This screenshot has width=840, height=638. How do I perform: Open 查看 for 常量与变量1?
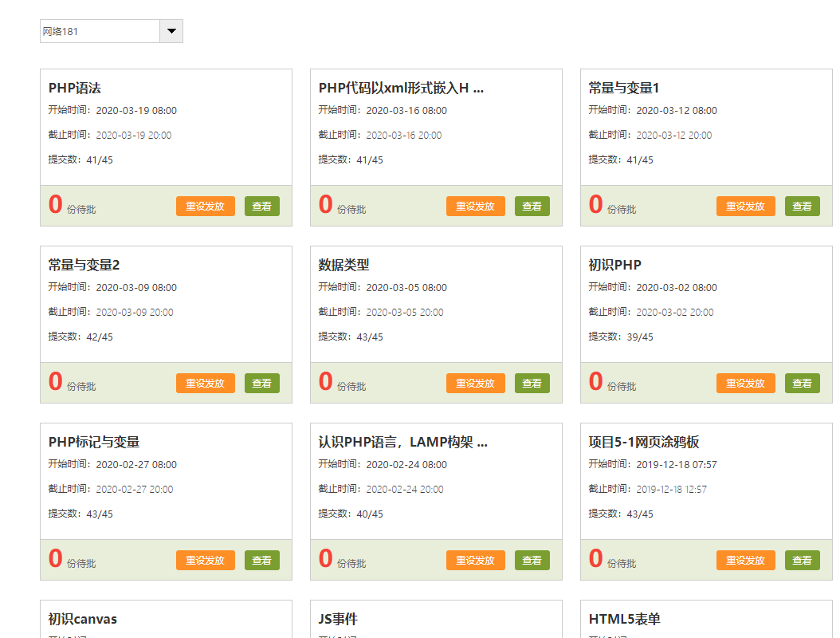point(802,206)
